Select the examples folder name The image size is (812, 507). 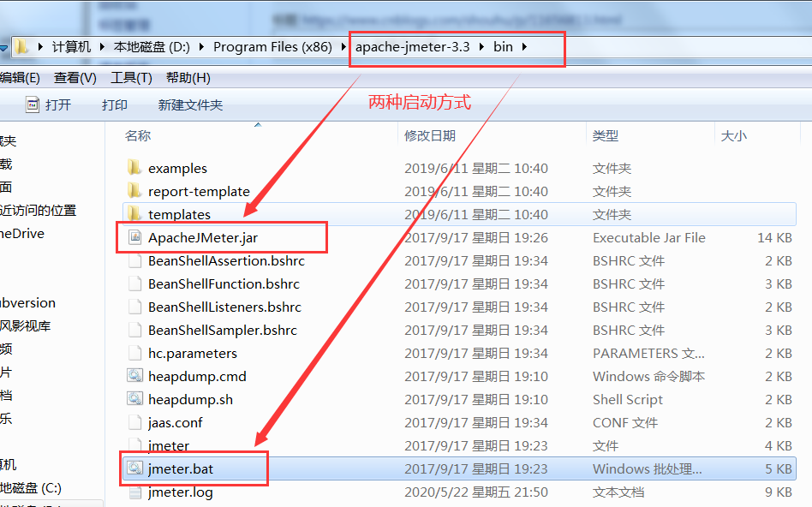pyautogui.click(x=177, y=169)
